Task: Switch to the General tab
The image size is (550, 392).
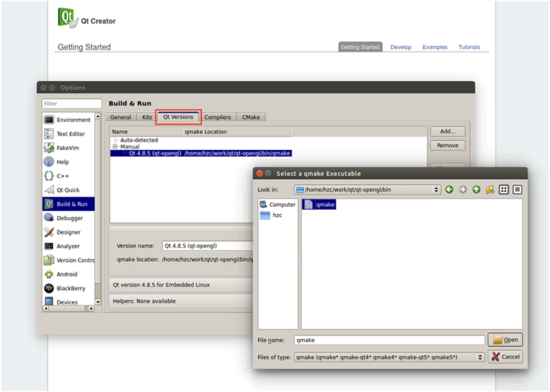Action: click(x=120, y=117)
